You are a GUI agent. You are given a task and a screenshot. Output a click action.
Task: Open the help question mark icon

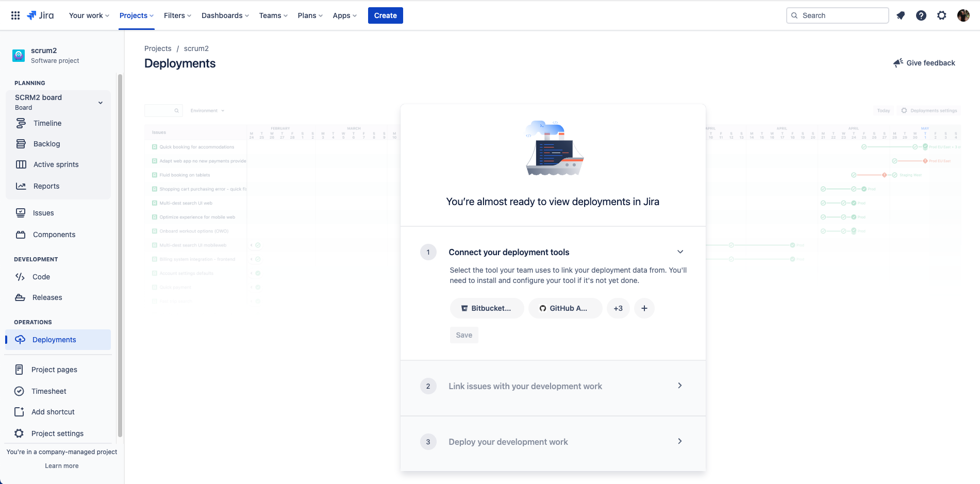[x=921, y=15]
